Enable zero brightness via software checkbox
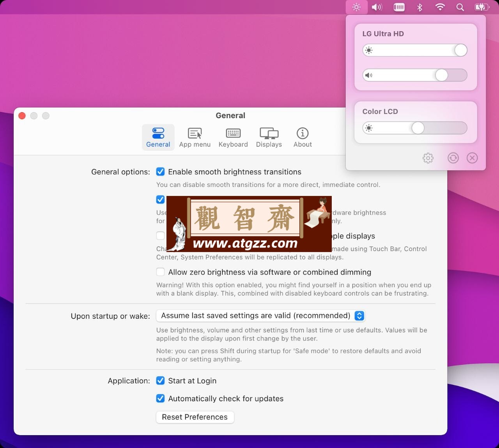This screenshot has width=499, height=448. pos(160,272)
